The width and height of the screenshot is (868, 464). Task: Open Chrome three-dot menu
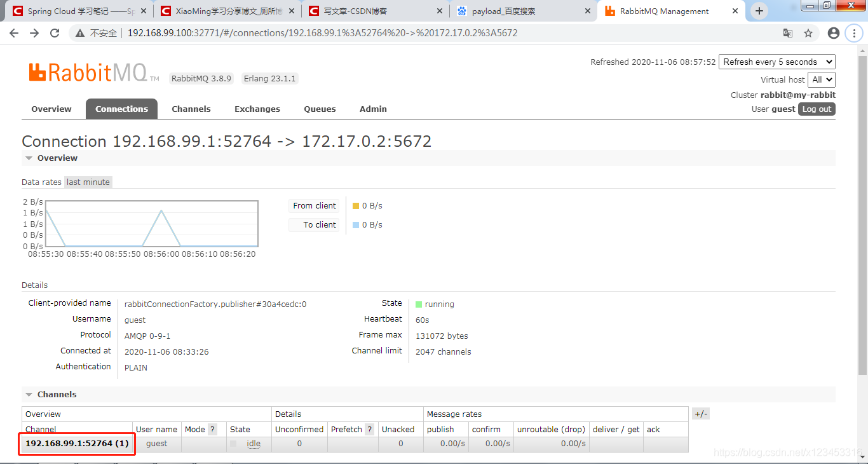(854, 33)
